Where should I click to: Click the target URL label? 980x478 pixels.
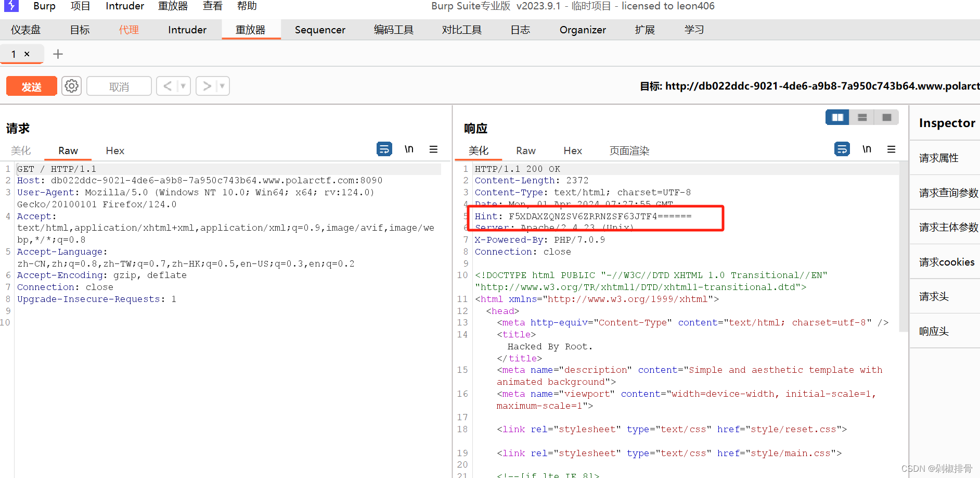(809, 86)
